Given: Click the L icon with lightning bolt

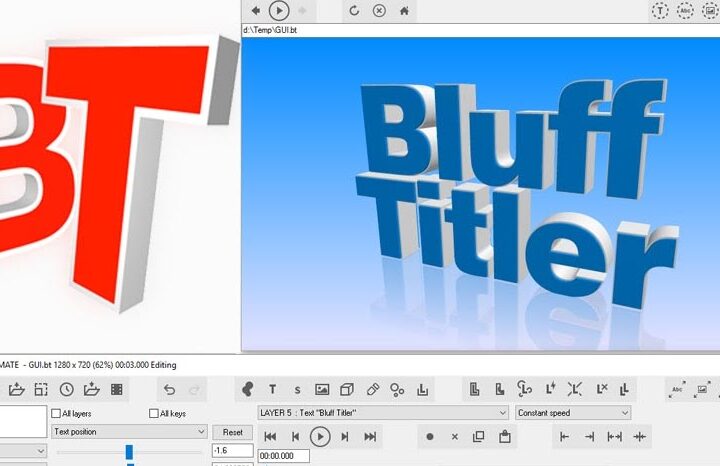Looking at the screenshot, I should 550,389.
